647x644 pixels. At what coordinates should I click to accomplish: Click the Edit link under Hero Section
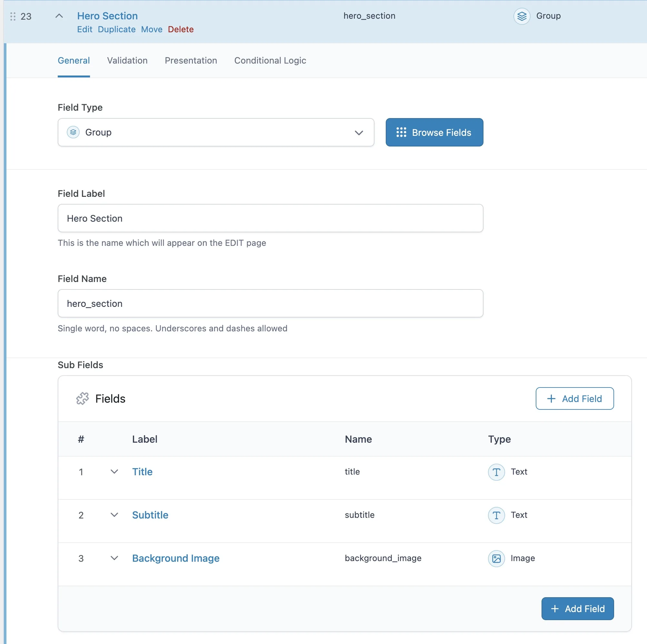click(x=85, y=29)
